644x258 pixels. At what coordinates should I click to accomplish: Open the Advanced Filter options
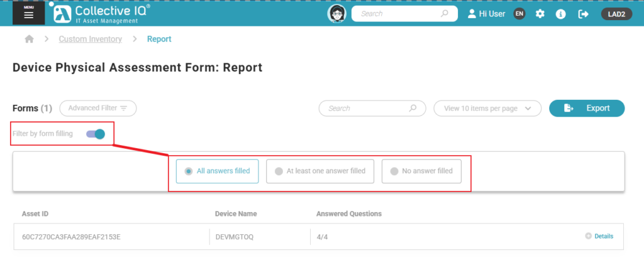coord(98,108)
